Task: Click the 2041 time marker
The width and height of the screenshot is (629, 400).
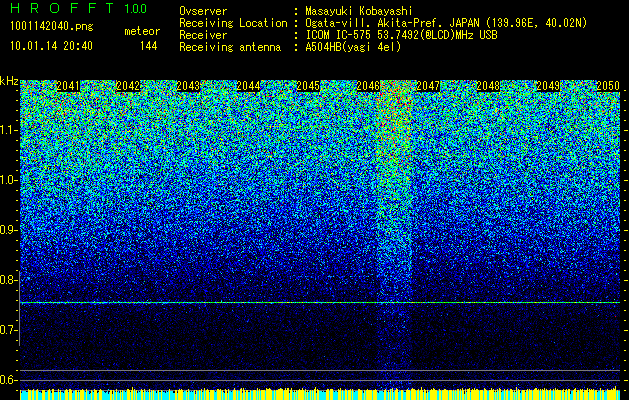Action: pyautogui.click(x=68, y=86)
